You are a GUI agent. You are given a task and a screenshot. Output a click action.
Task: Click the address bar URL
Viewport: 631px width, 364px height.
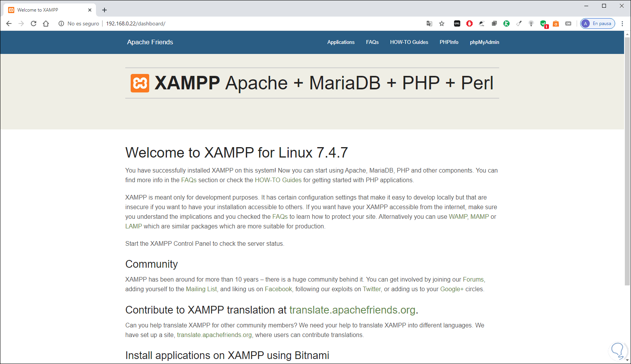(136, 23)
